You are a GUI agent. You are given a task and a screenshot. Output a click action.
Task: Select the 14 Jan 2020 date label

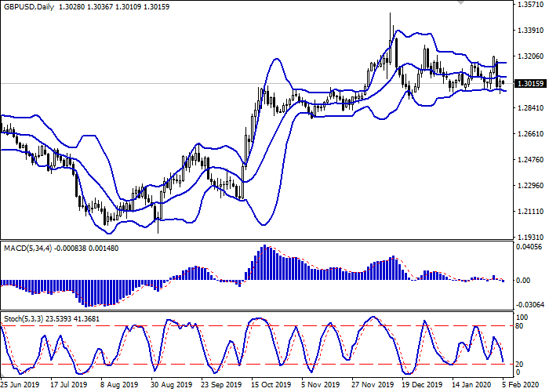point(470,385)
